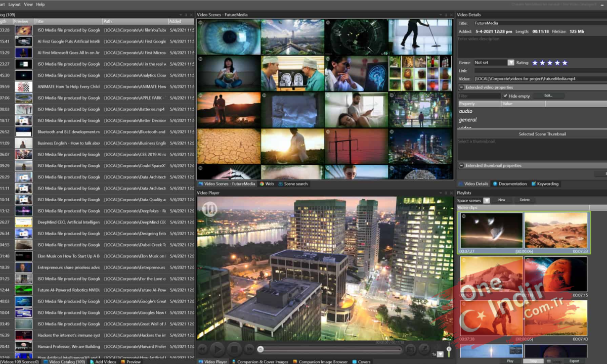Image resolution: width=607 pixels, height=364 pixels.
Task: Click the Title field containing FutureMedia
Action: pos(540,23)
